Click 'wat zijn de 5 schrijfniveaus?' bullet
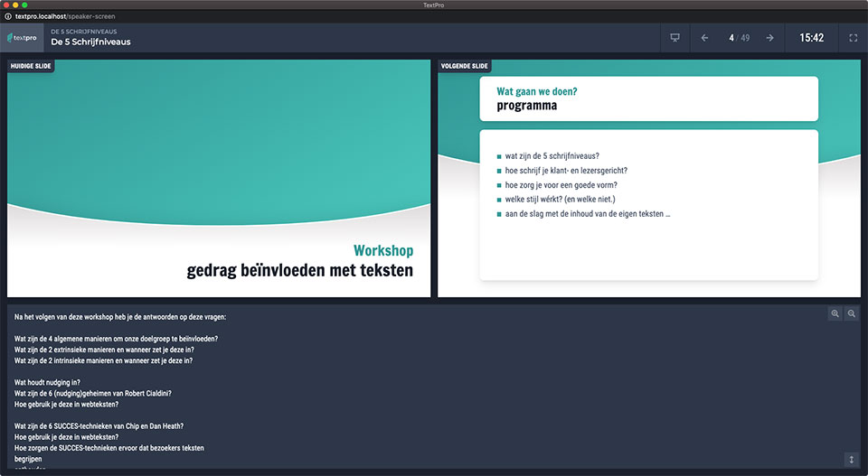The width and height of the screenshot is (868, 476). pos(552,155)
